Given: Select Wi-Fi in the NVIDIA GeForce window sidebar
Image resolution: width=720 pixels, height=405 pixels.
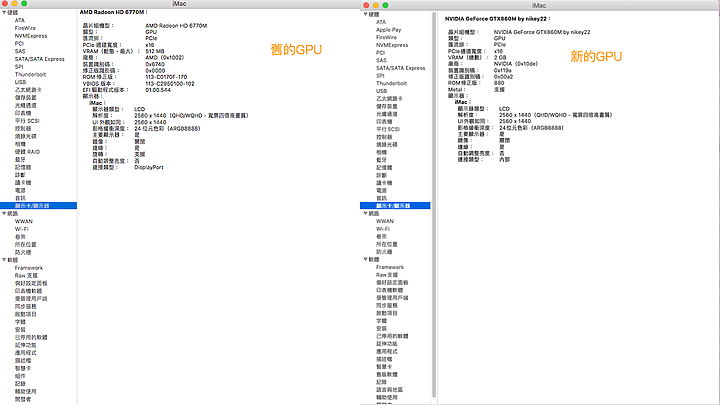Looking at the screenshot, I should point(382,229).
